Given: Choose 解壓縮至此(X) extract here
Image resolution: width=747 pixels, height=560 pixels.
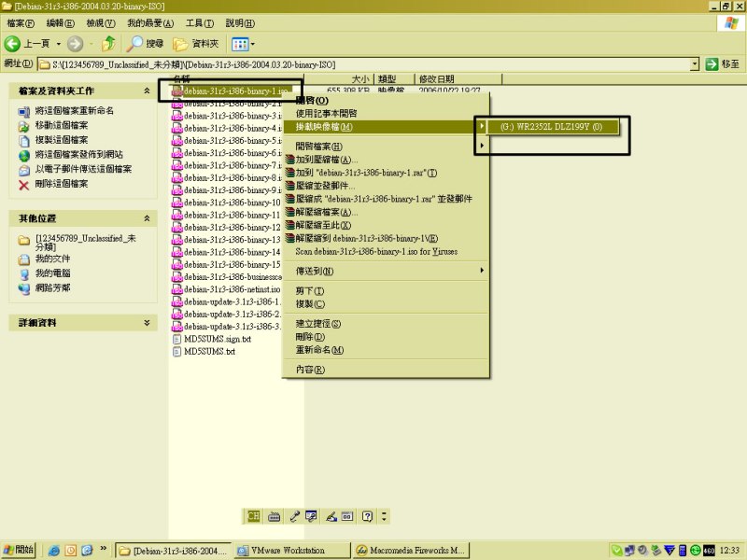Looking at the screenshot, I should coord(386,225).
